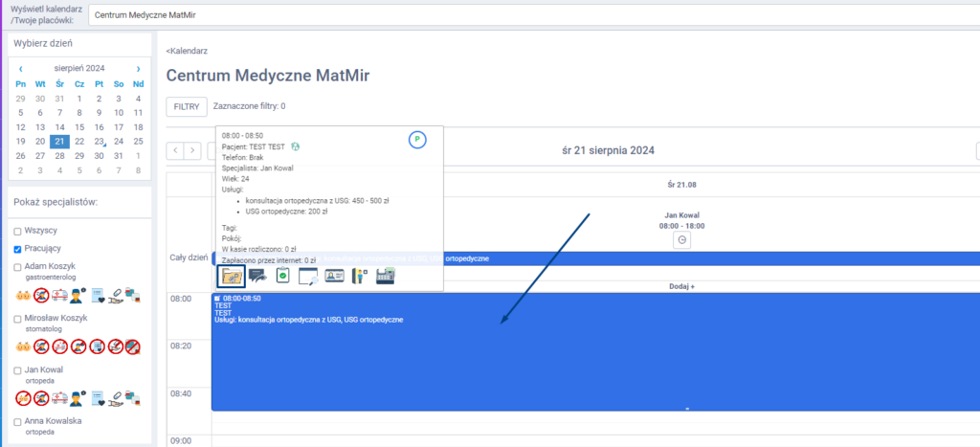Click the green checkmark clipboard icon
The width and height of the screenshot is (980, 447).
(282, 276)
